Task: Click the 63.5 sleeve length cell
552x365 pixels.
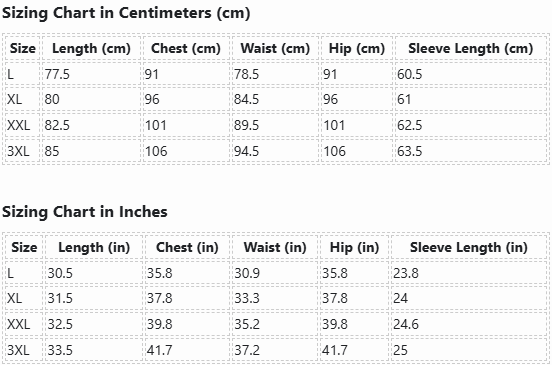Action: tap(471, 151)
